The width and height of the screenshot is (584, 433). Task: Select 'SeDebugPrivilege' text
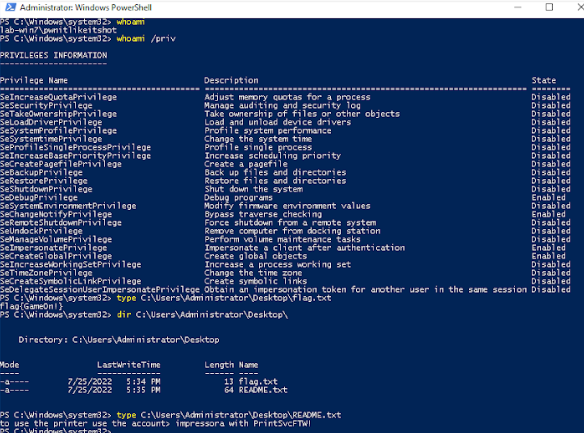[x=39, y=198]
